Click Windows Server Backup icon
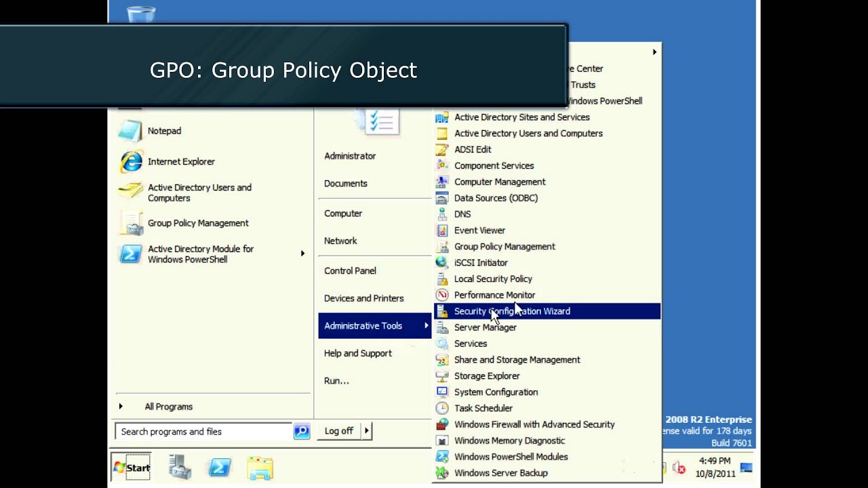 [442, 473]
